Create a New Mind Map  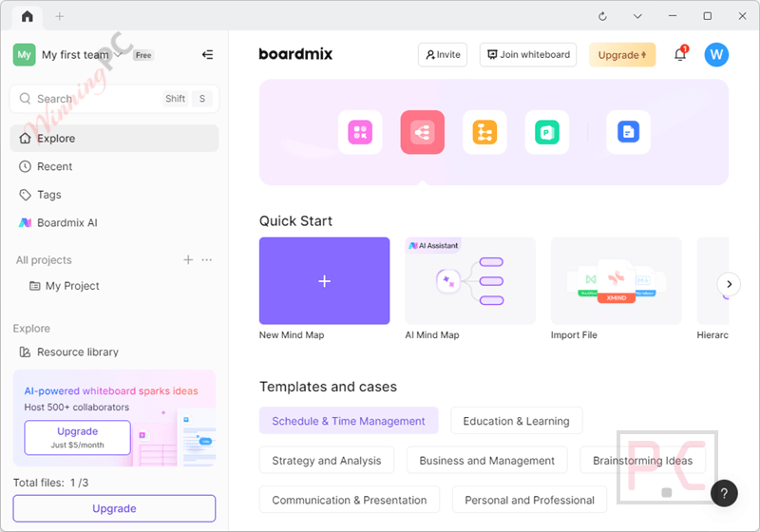coord(324,281)
